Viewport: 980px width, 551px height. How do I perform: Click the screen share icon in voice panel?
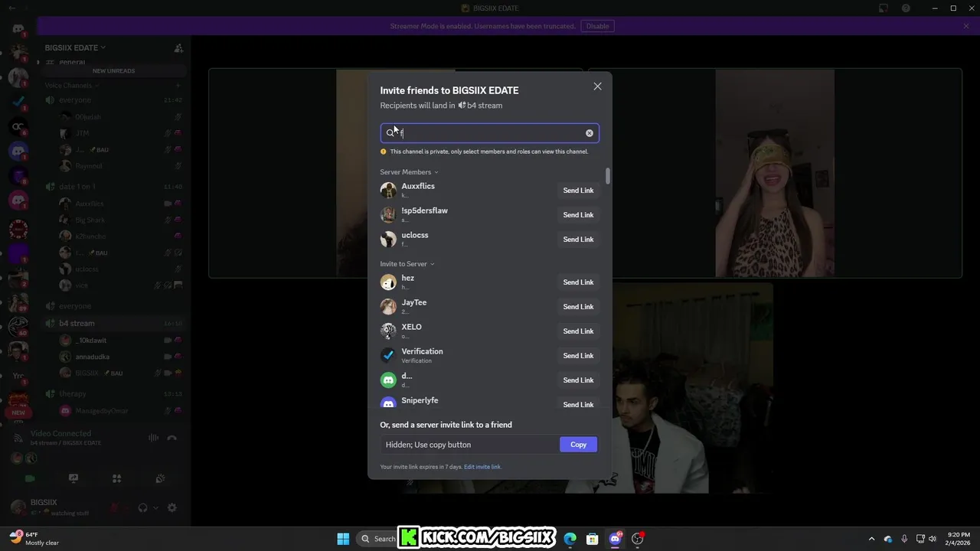pyautogui.click(x=73, y=478)
